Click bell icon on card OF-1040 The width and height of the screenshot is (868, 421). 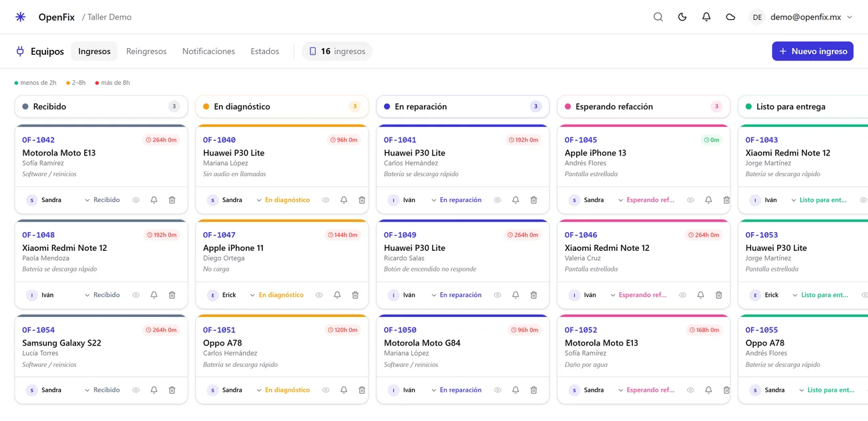344,200
